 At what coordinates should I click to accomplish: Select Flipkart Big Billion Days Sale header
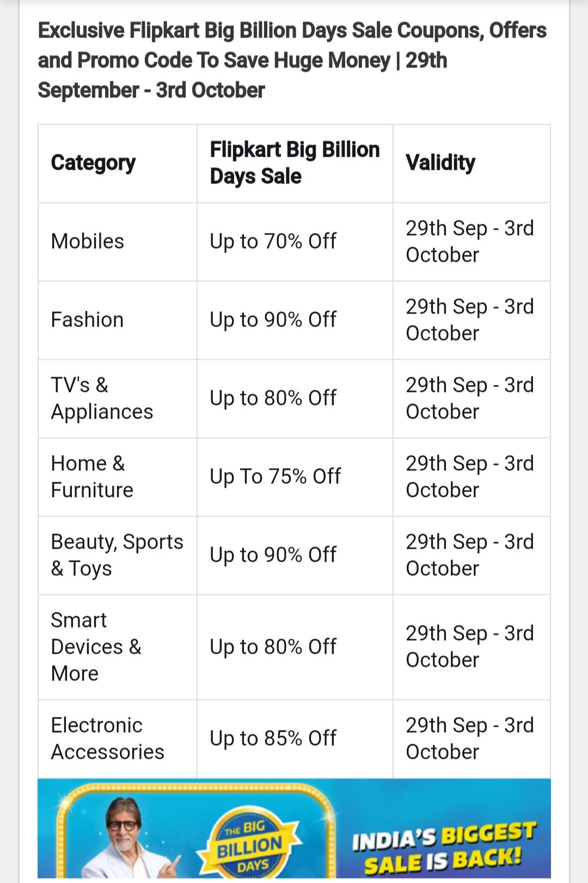(x=295, y=163)
